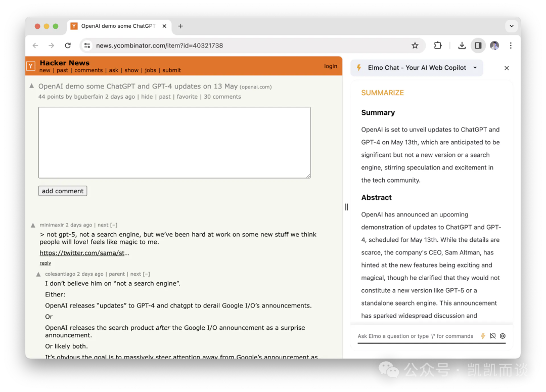Go to 'past' in the Hacker News header
Viewport: 546px width, 392px height.
[x=62, y=70]
